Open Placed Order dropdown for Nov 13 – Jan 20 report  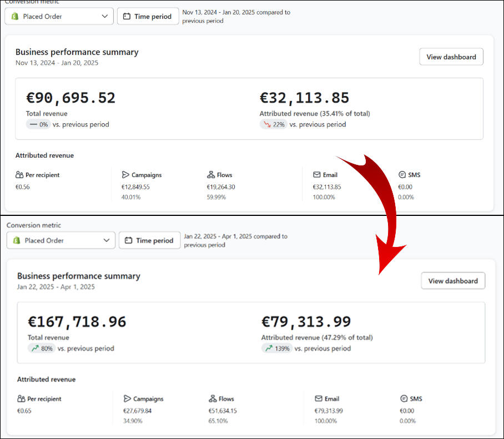point(59,17)
